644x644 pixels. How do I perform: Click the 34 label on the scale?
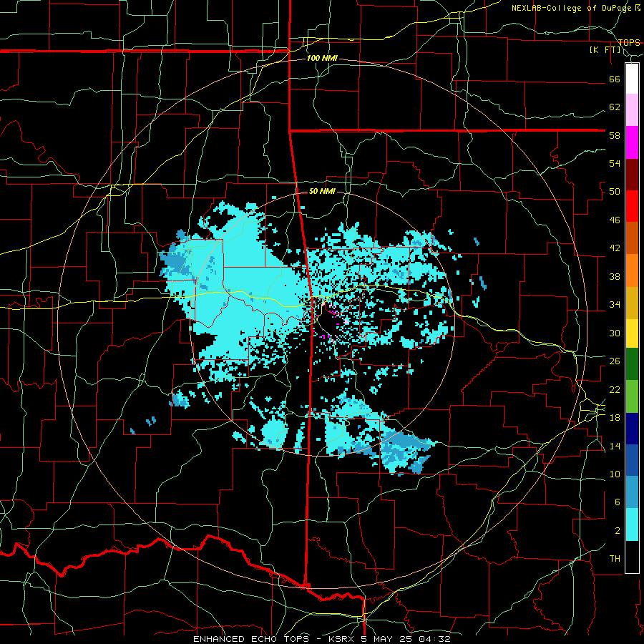[x=615, y=304]
